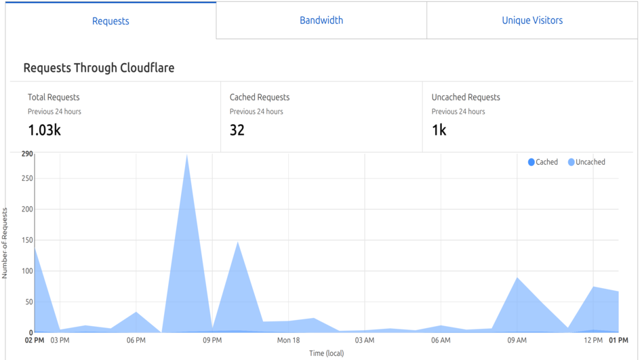Click the cached requests value 32
This screenshot has height=360, width=644.
[x=237, y=130]
